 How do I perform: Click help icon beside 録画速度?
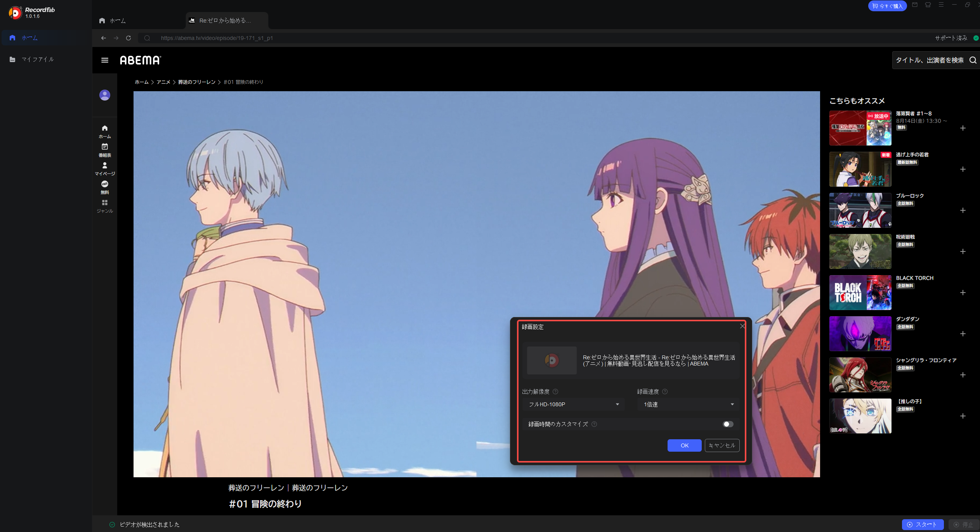click(665, 392)
